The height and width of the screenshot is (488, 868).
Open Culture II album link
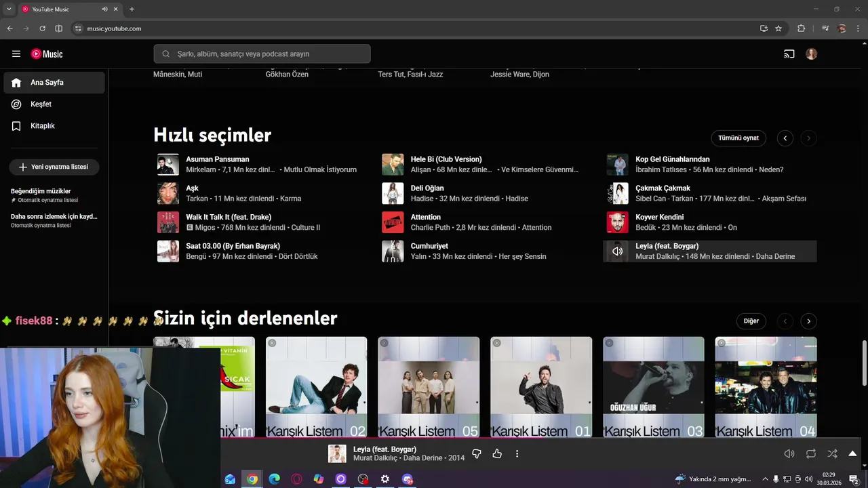click(x=305, y=228)
